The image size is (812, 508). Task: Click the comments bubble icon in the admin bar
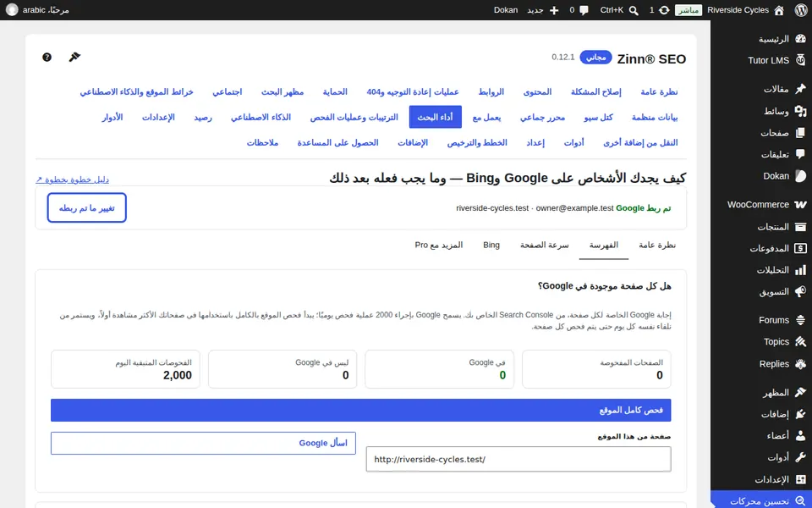(584, 10)
